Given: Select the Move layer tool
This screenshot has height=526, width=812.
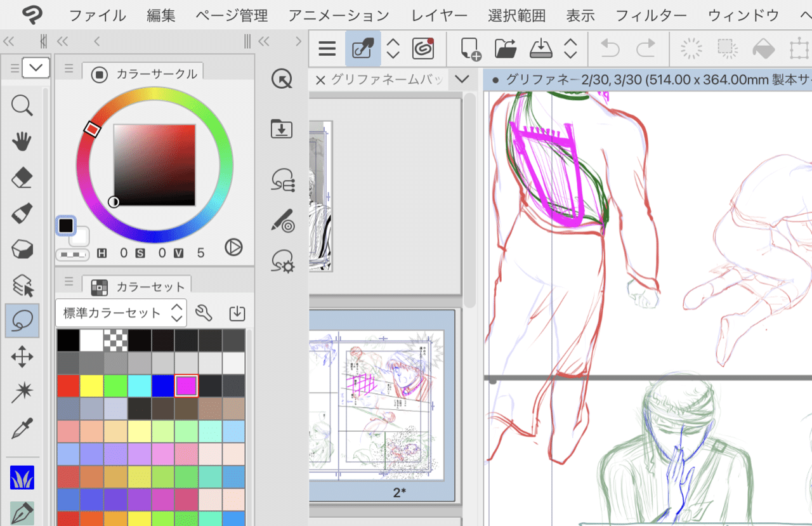Looking at the screenshot, I should [22, 357].
